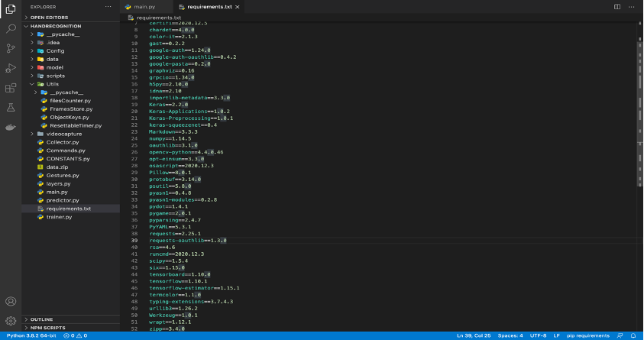This screenshot has height=340, width=644.
Task: Expand the top-level __pycache__ folder
Action: (x=70, y=34)
